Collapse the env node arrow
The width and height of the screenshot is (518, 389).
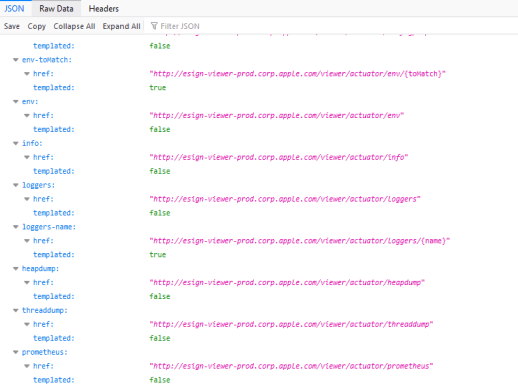[15, 102]
